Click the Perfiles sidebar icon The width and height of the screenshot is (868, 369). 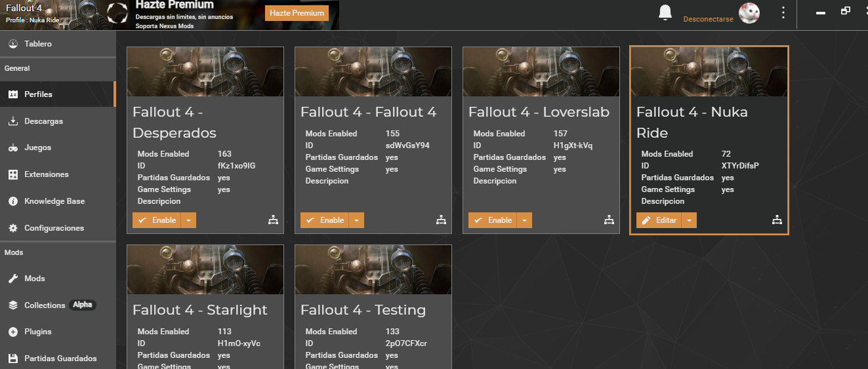click(12, 94)
